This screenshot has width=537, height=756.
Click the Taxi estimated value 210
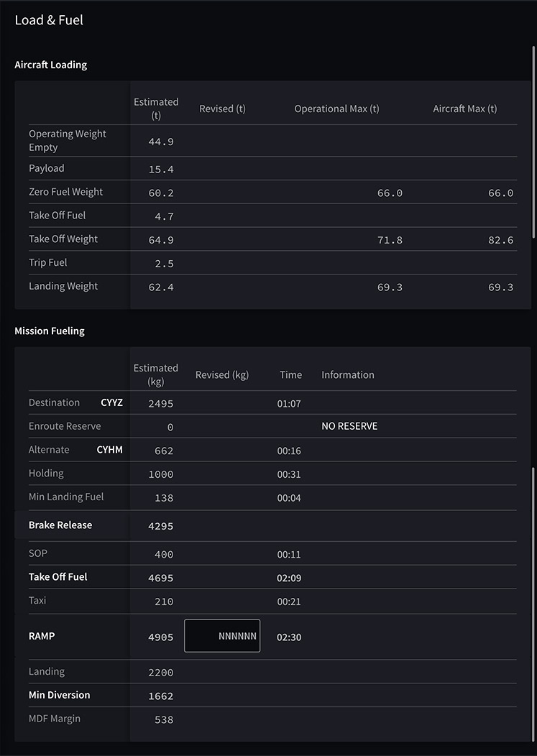click(164, 601)
